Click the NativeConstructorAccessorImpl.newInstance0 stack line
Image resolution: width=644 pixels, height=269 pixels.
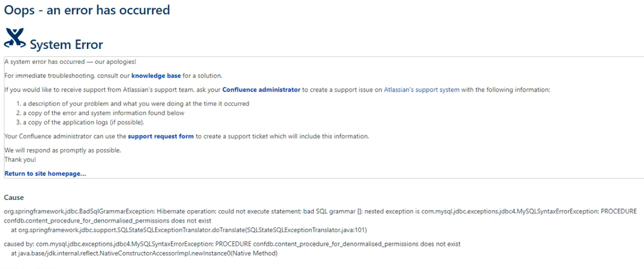[144, 254]
